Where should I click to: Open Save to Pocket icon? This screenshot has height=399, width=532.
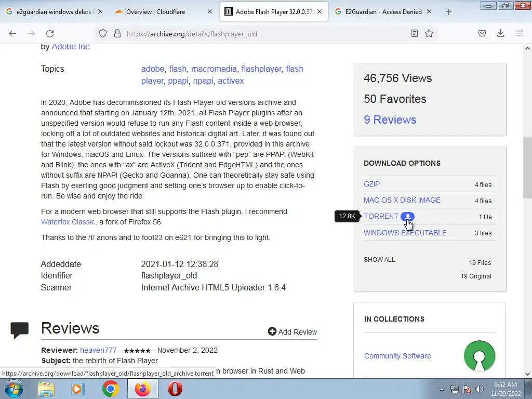click(482, 33)
